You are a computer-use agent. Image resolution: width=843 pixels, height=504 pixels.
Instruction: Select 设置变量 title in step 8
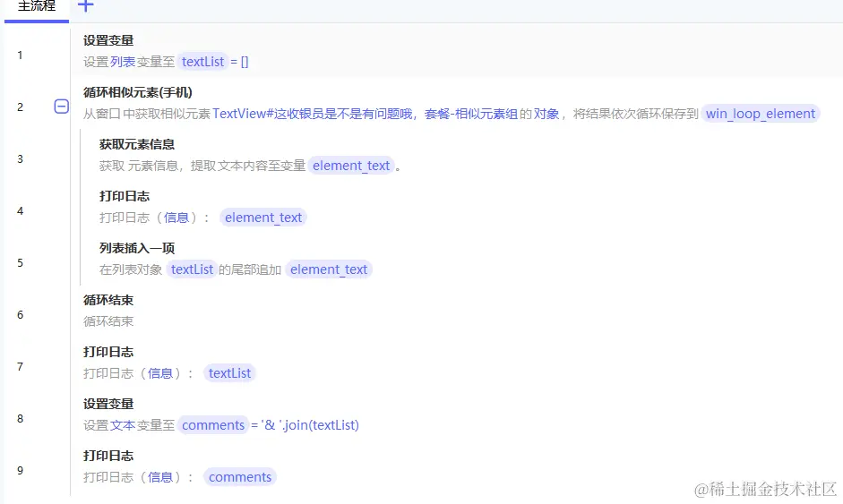click(x=108, y=404)
